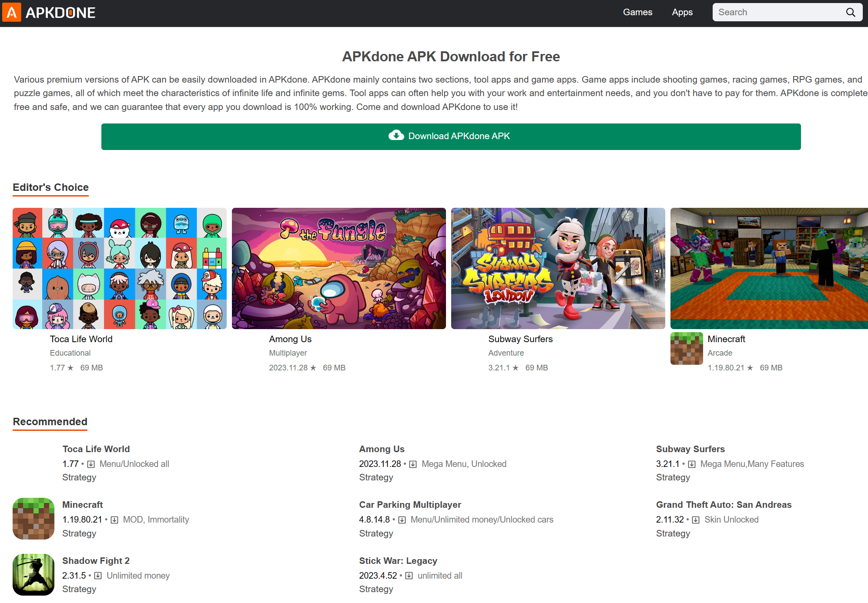The image size is (868, 603).
Task: Open the Games menu
Action: [637, 13]
